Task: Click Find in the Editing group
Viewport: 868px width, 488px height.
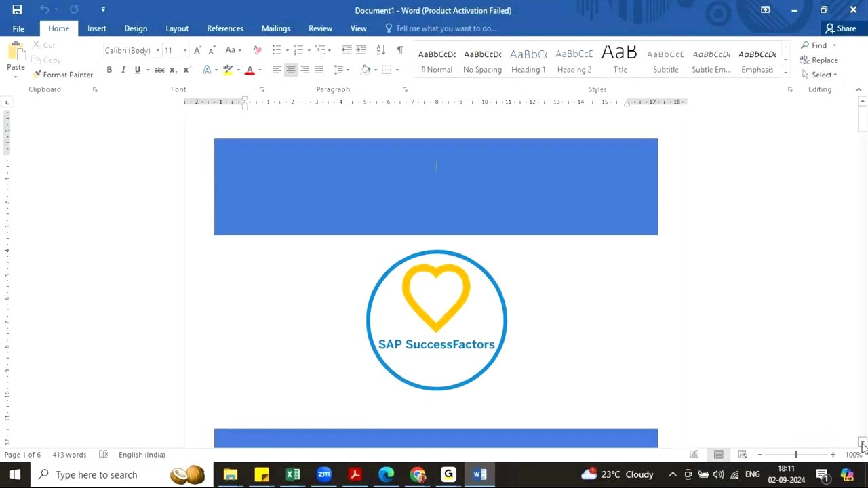Action: pos(814,45)
